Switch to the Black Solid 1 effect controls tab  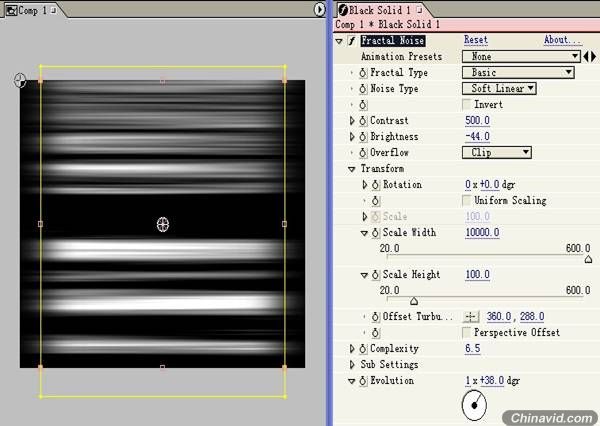381,10
